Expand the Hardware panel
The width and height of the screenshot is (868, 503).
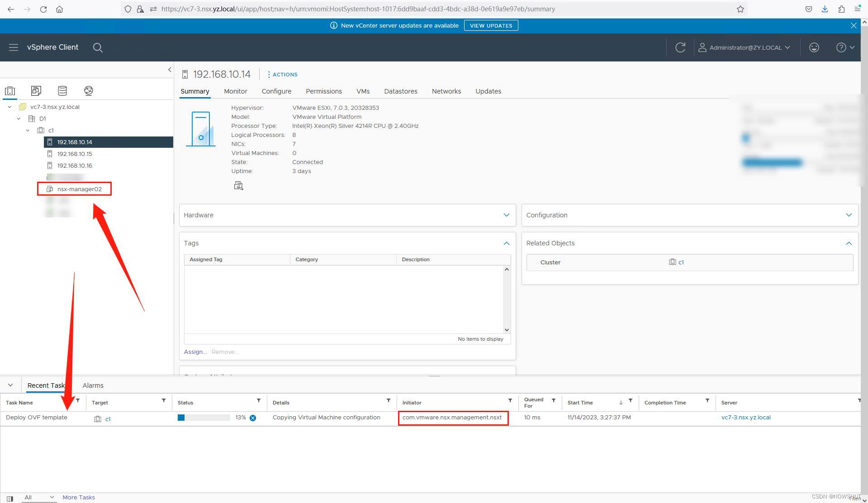(x=507, y=215)
